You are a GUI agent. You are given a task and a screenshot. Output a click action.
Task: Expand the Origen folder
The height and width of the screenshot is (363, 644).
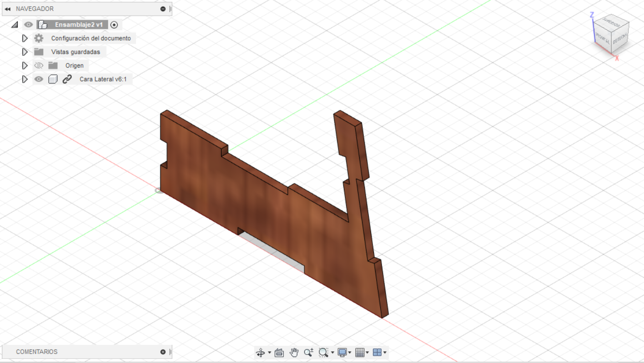[x=25, y=65]
